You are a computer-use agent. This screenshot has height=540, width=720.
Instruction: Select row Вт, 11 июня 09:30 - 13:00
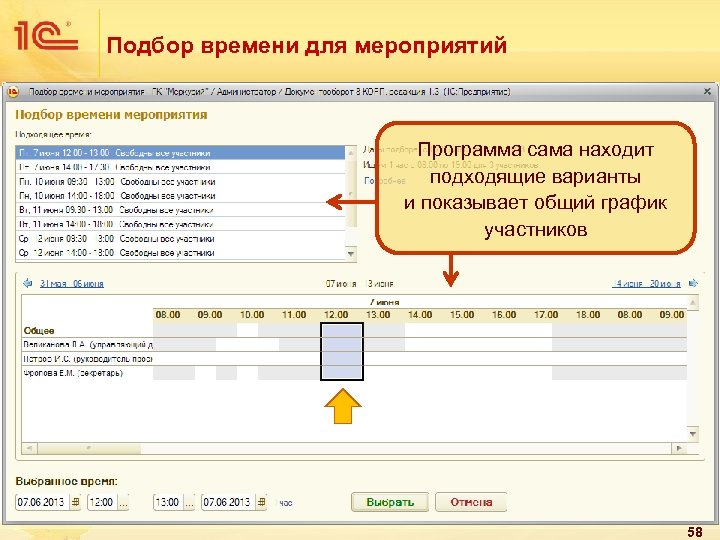(x=181, y=210)
